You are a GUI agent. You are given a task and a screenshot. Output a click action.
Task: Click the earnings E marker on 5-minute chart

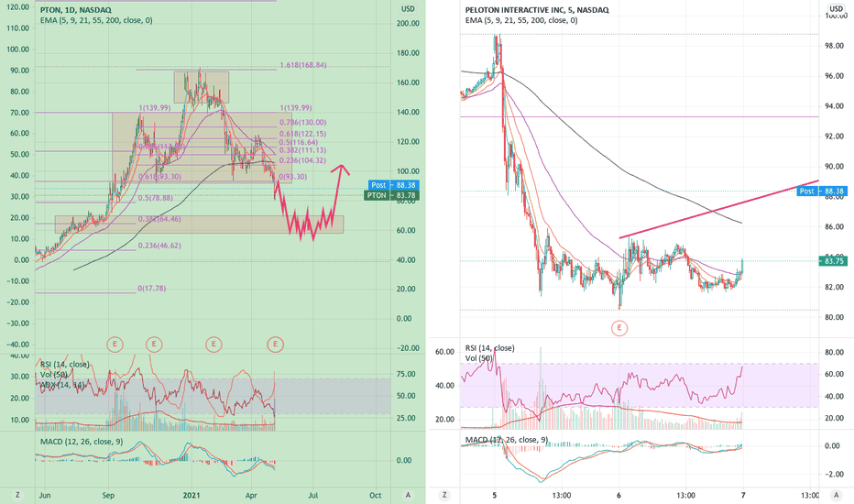[x=619, y=327]
